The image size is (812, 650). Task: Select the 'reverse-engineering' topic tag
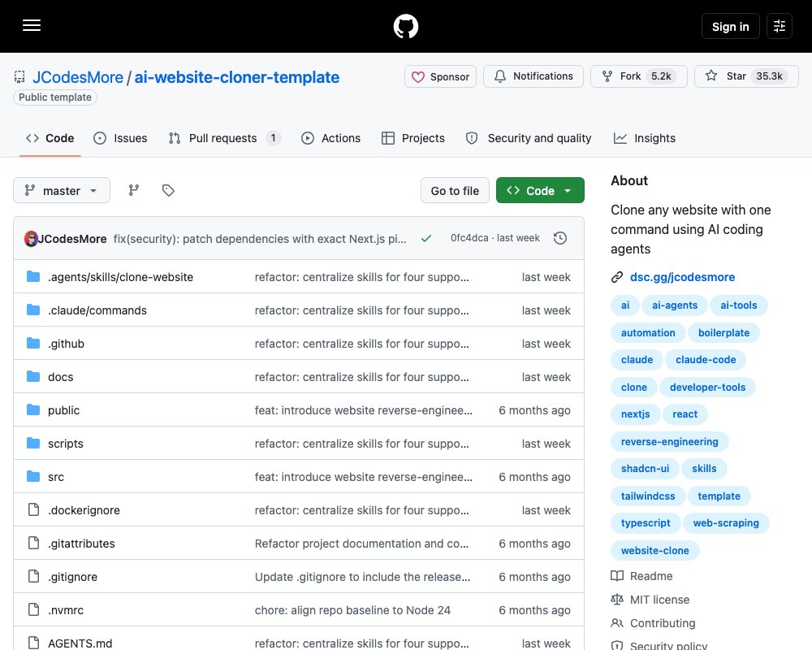tap(670, 442)
